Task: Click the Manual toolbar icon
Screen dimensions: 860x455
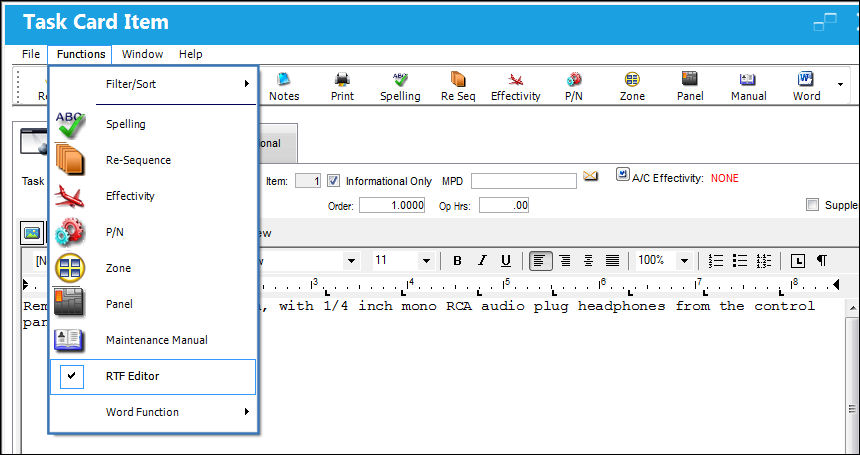Action: 748,79
